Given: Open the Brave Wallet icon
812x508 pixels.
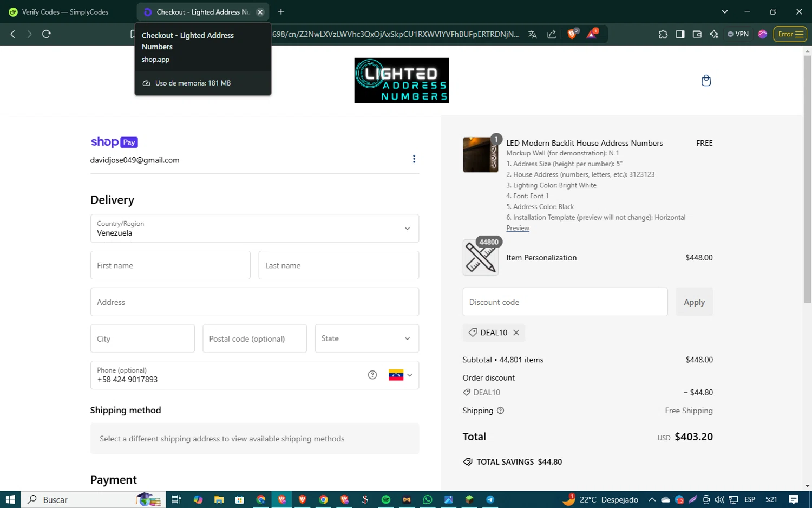Looking at the screenshot, I should pyautogui.click(x=697, y=34).
